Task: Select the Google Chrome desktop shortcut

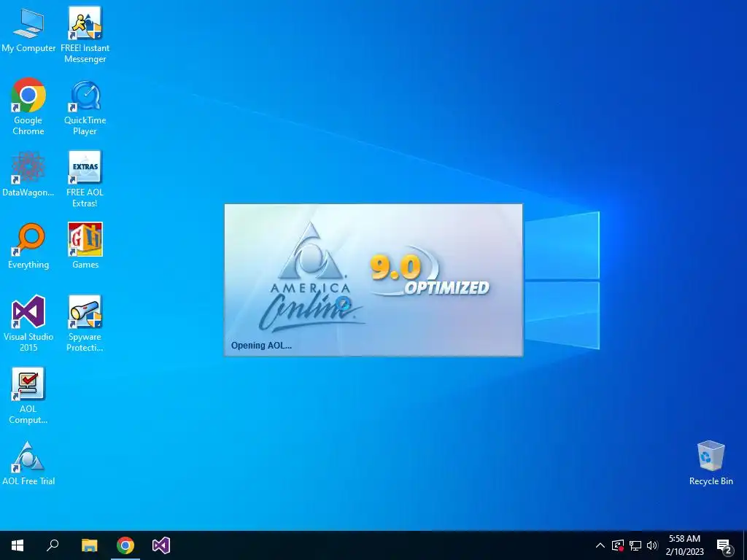Action: [28, 106]
